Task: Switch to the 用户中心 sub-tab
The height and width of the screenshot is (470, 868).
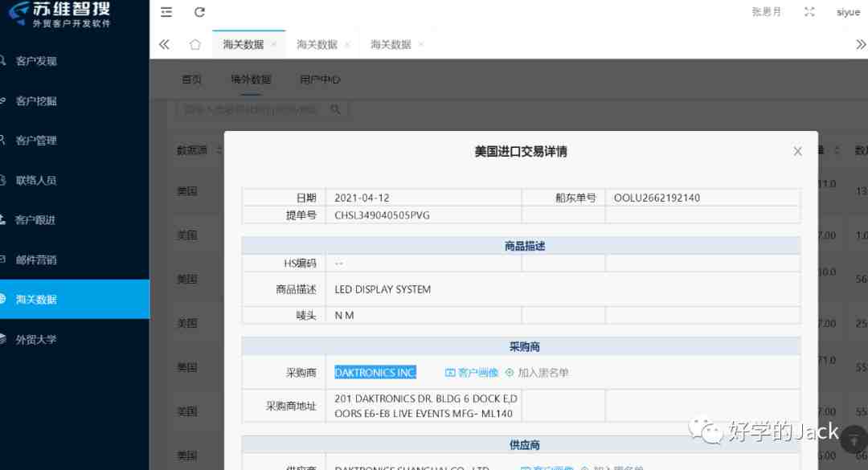Action: [320, 80]
